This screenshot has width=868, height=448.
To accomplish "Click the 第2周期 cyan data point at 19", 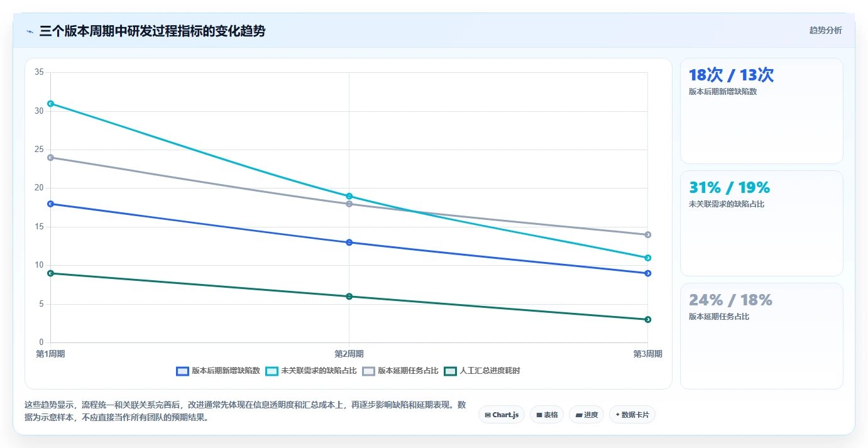I will point(349,196).
